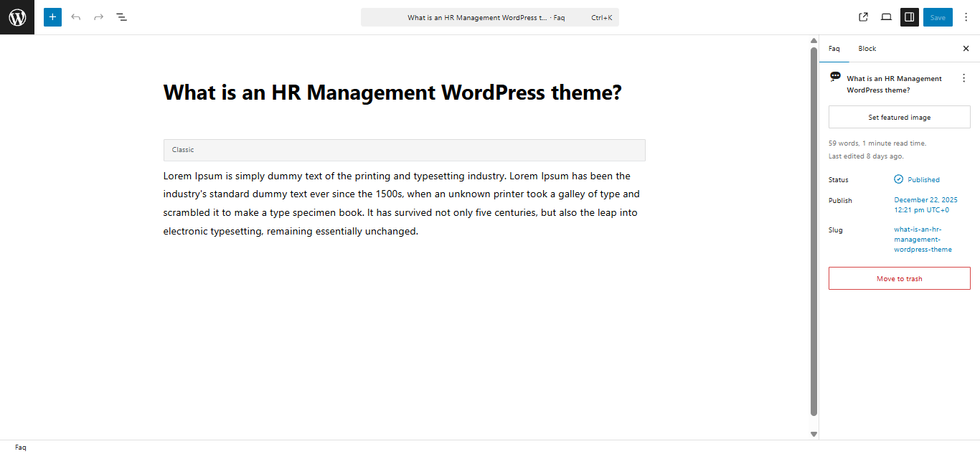
Task: Open the command palette title bar
Action: [489, 17]
